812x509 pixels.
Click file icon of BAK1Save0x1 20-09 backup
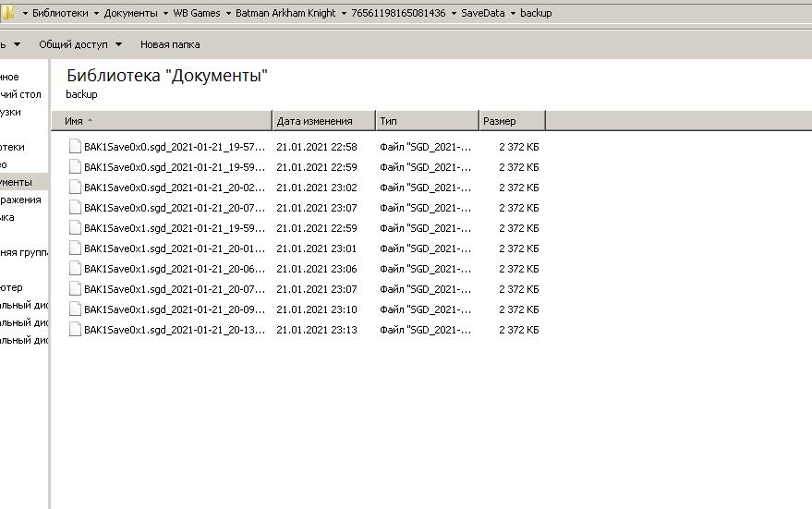(x=75, y=309)
